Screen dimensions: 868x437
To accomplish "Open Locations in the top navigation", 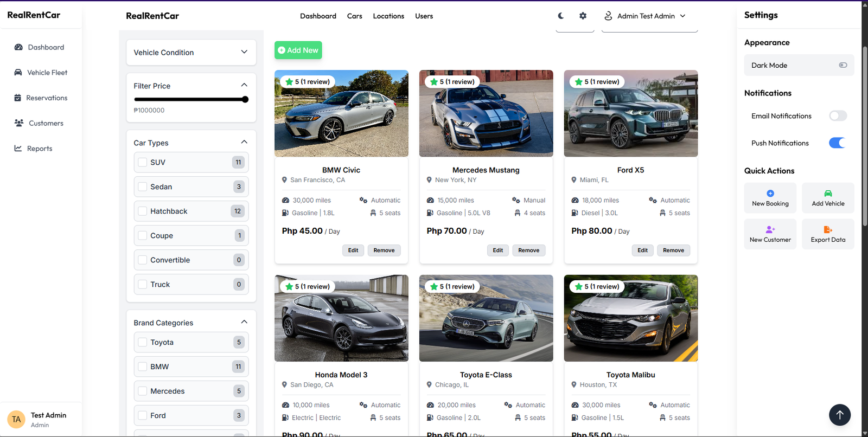I will tap(388, 16).
